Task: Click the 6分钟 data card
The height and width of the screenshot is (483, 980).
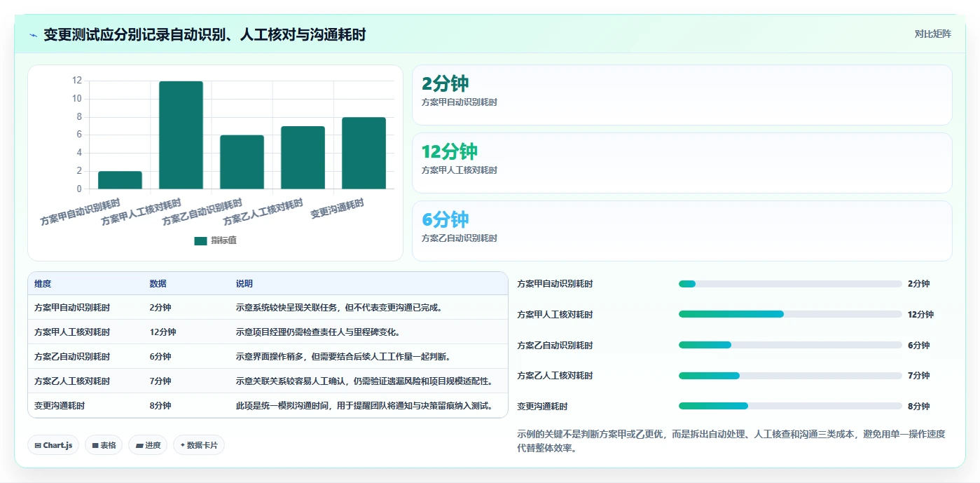Action: [682, 231]
